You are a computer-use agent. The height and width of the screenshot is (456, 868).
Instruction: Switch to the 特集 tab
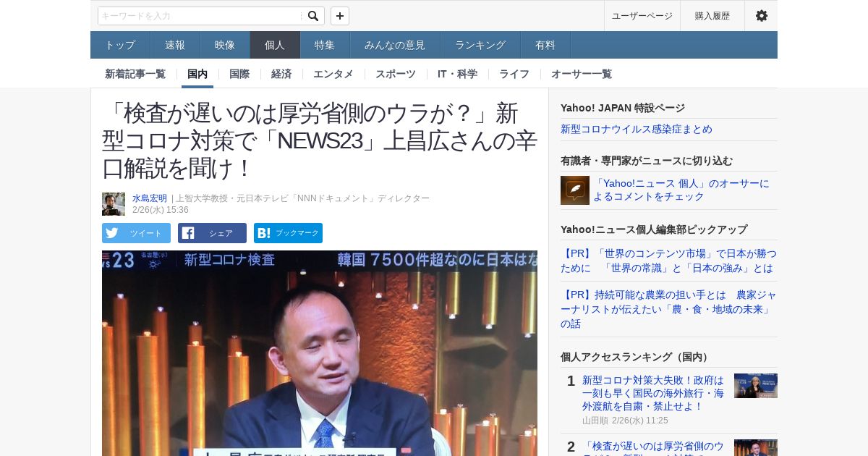tap(325, 45)
